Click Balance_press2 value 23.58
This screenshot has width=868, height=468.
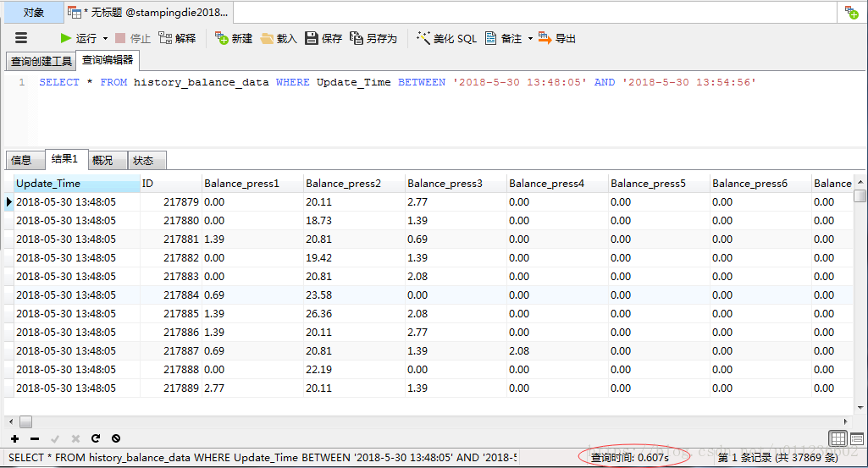coord(354,295)
